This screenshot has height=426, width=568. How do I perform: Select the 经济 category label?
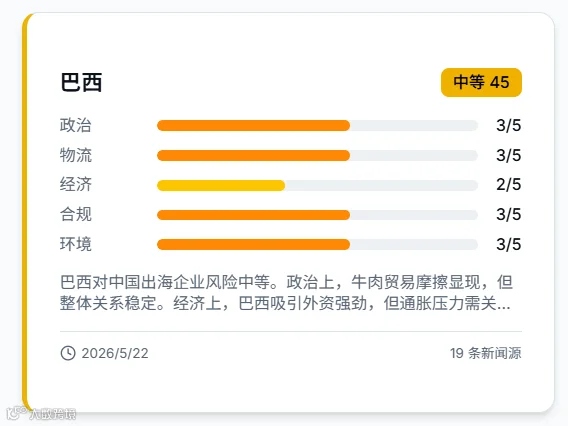click(76, 185)
